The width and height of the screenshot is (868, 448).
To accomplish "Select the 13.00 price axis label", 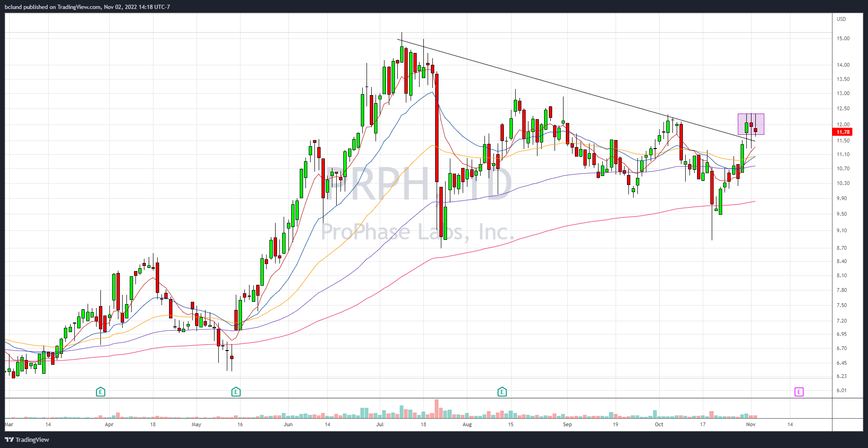I will tap(843, 93).
